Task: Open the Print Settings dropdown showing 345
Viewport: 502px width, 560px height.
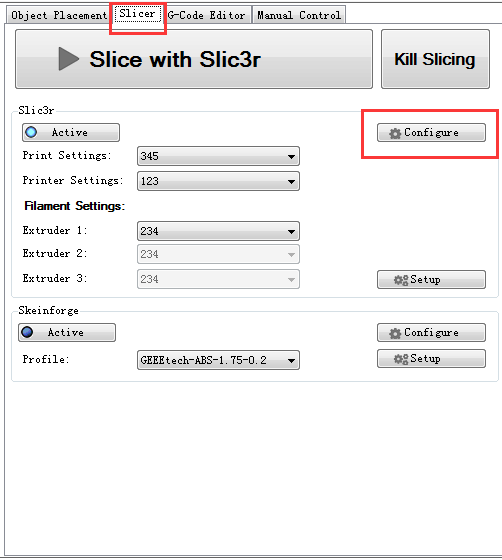Action: 218,156
